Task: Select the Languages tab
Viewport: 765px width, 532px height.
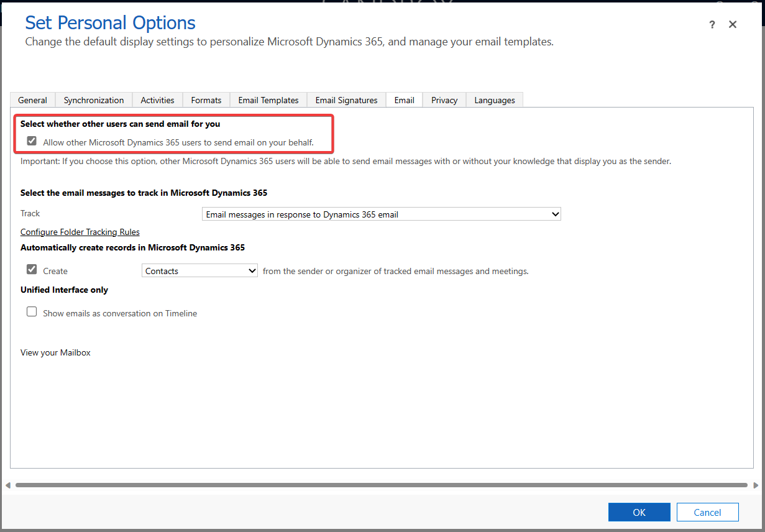Action: point(495,100)
